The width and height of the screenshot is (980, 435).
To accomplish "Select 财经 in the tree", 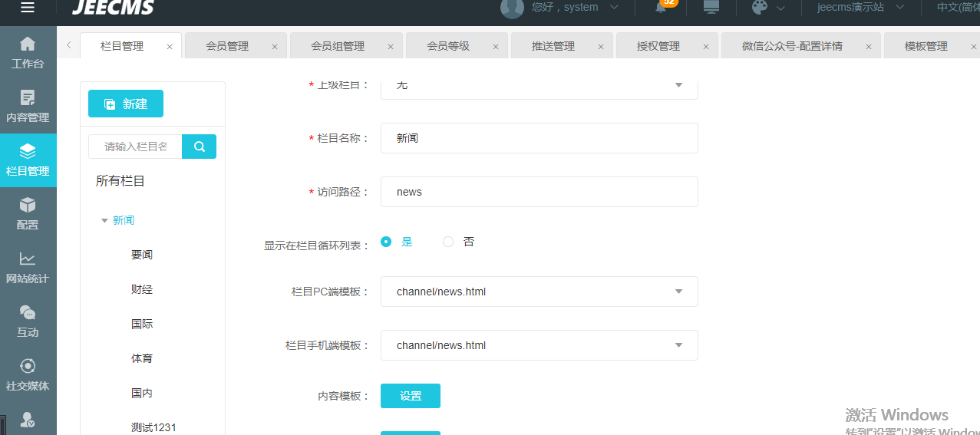I will (x=142, y=289).
